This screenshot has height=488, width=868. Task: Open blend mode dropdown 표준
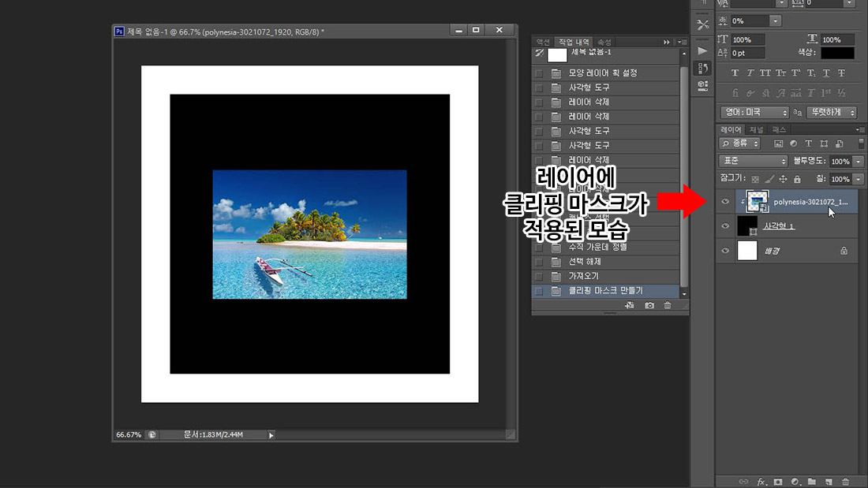pyautogui.click(x=753, y=161)
